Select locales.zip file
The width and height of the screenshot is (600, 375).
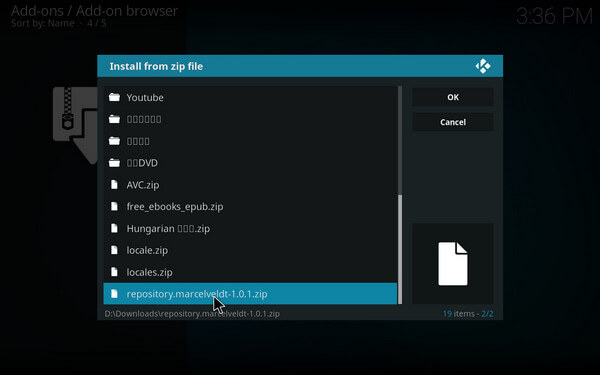[250, 272]
